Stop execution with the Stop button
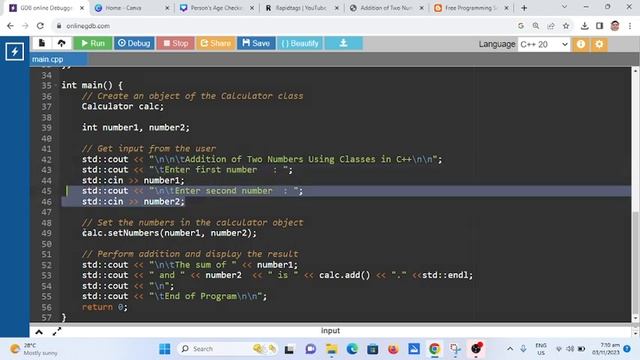The height and width of the screenshot is (360, 640). pyautogui.click(x=176, y=43)
